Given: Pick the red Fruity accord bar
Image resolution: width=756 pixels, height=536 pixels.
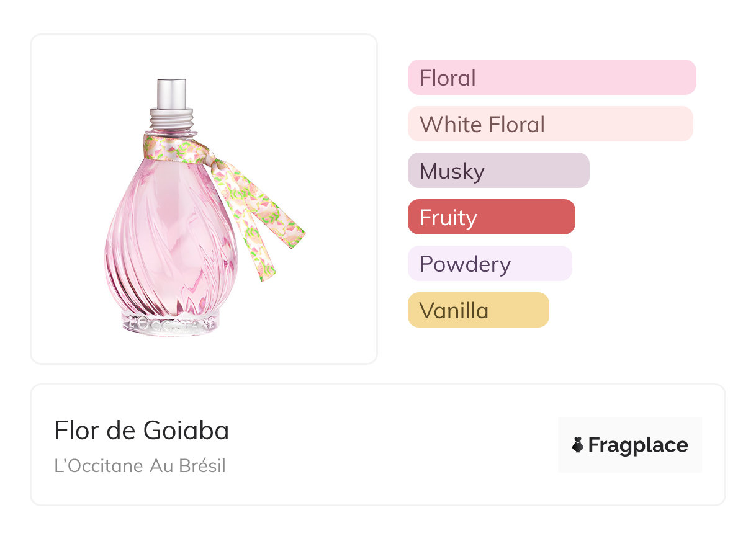Looking at the screenshot, I should click(492, 217).
